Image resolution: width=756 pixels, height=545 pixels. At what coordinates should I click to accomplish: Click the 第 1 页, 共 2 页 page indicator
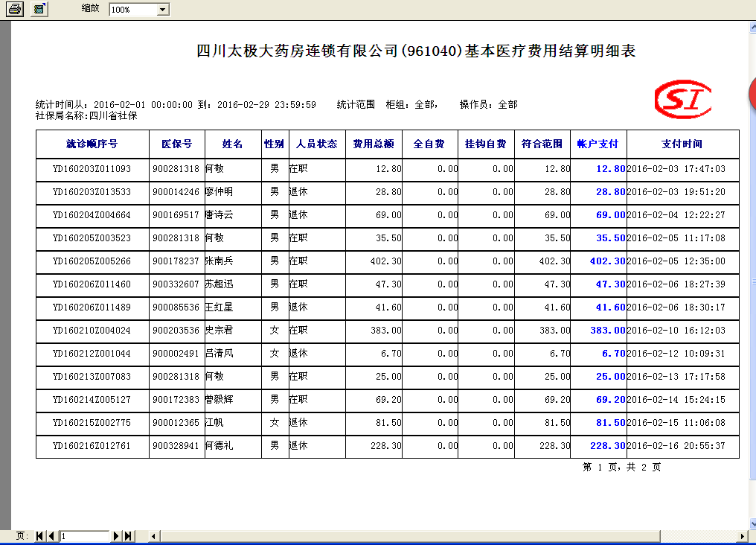point(622,467)
